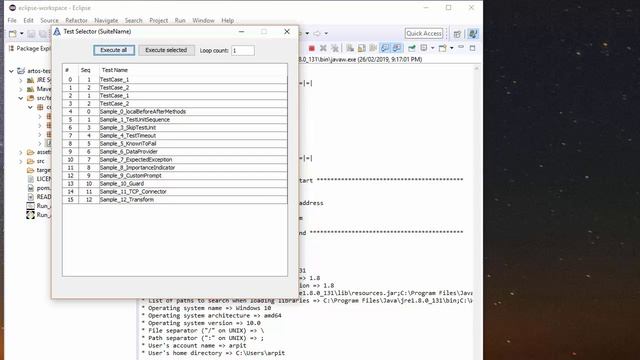Open the Source menu
The width and height of the screenshot is (640, 360).
click(49, 20)
